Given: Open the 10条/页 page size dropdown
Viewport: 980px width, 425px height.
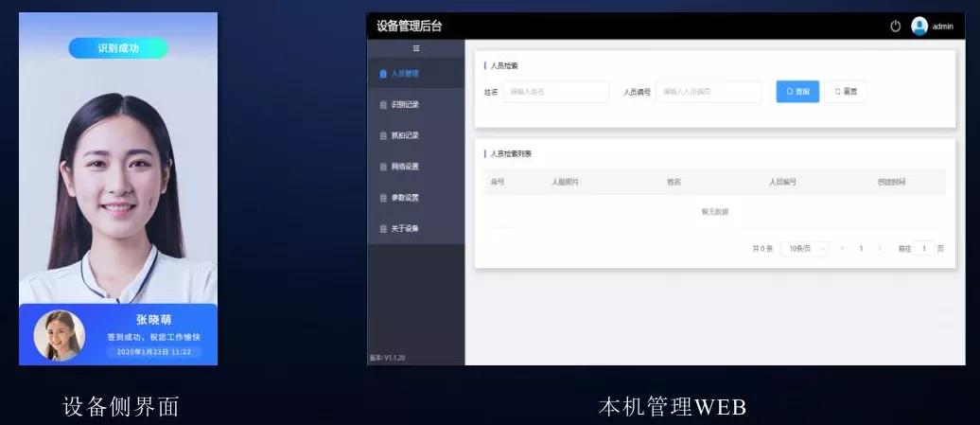Looking at the screenshot, I should [805, 249].
